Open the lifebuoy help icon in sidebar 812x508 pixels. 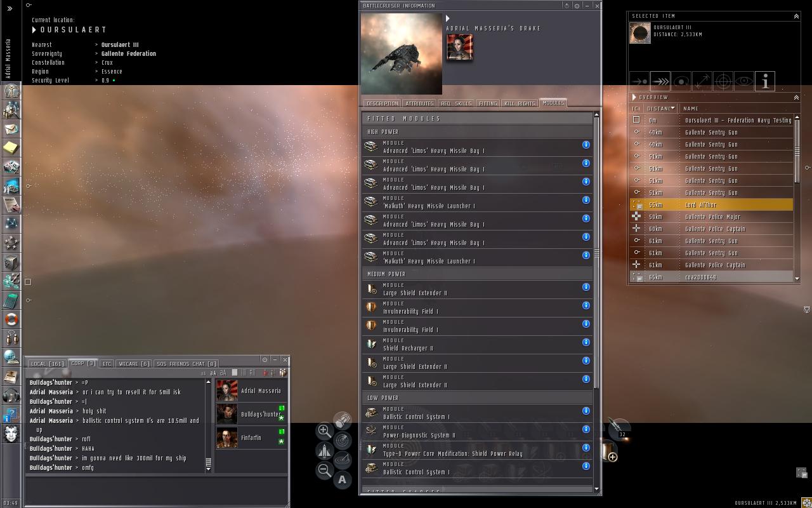(x=11, y=319)
